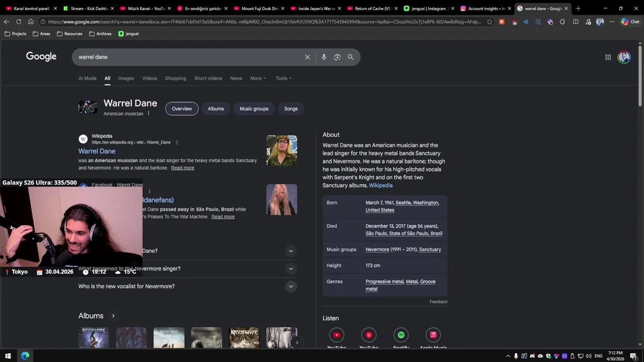The width and height of the screenshot is (644, 362).
Task: Click the page vertical scrollbar
Action: [640, 75]
